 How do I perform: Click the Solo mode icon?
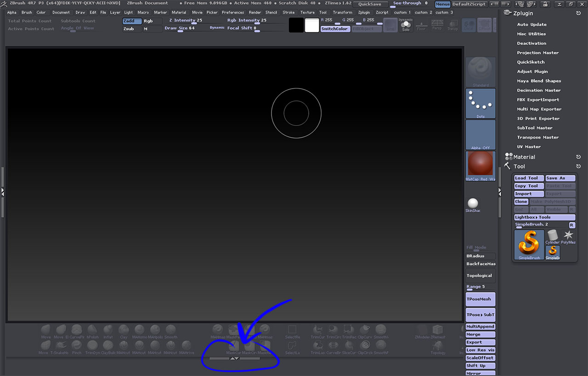406,25
